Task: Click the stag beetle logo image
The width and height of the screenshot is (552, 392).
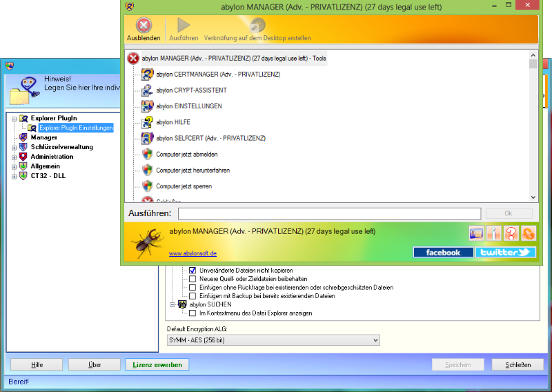Action: tap(148, 242)
